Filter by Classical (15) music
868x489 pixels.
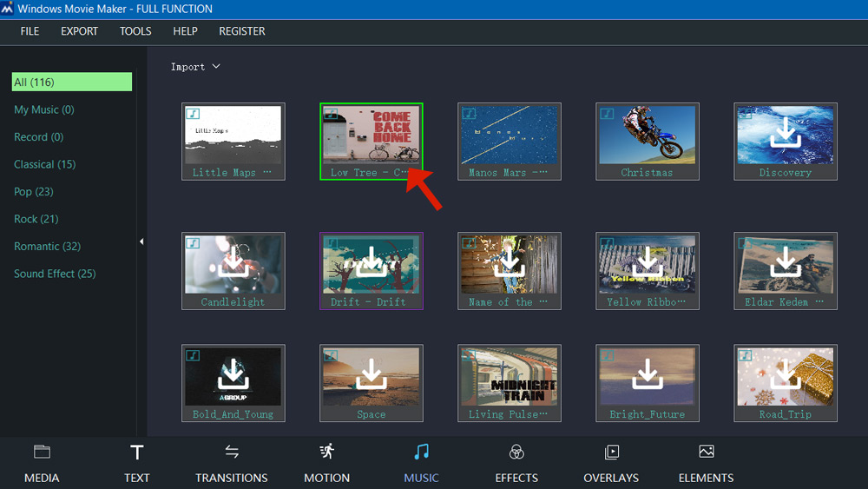click(x=45, y=164)
